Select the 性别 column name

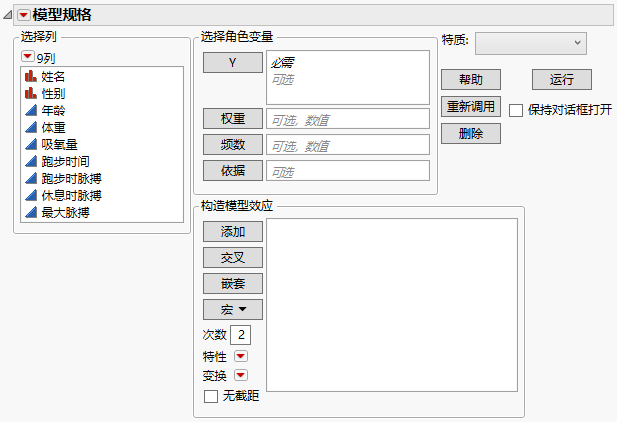click(53, 94)
